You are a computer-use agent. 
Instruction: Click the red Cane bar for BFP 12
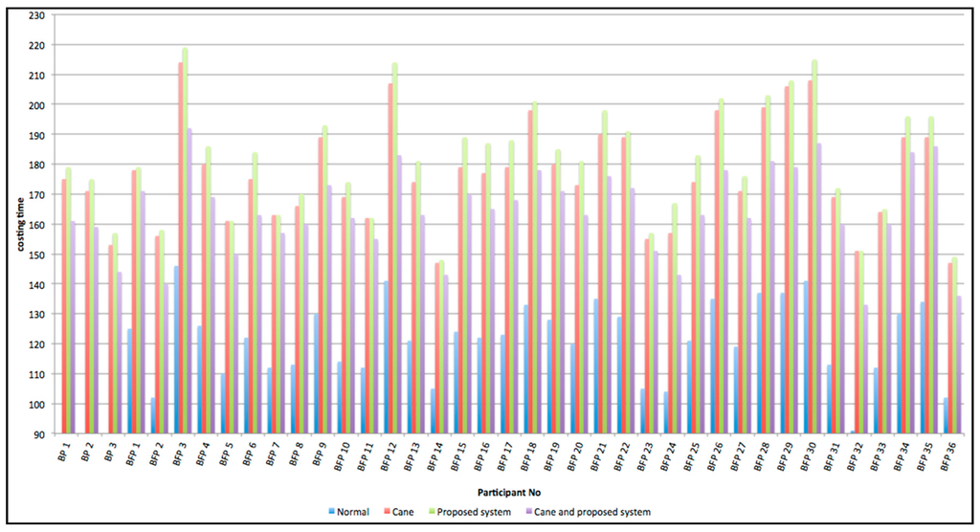(x=390, y=258)
